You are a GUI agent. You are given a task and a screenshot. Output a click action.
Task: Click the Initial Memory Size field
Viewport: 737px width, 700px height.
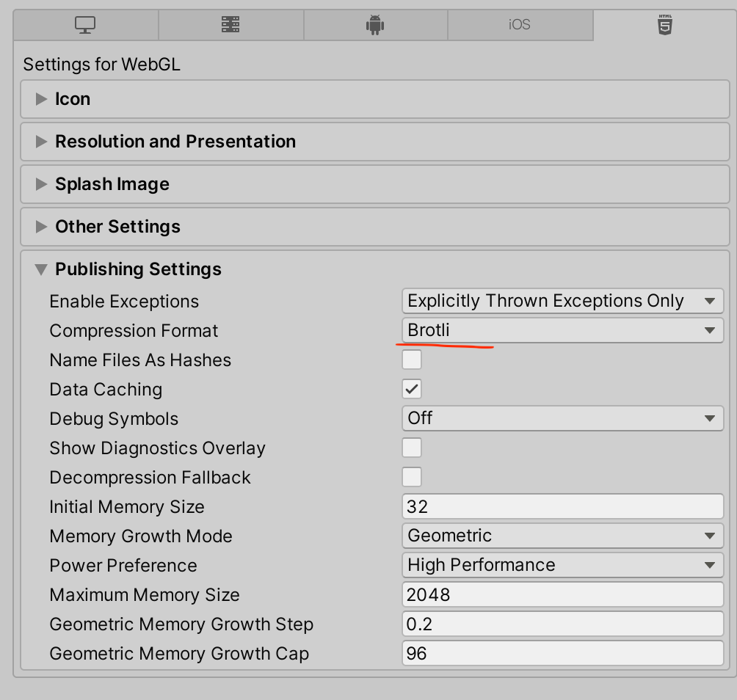point(562,506)
